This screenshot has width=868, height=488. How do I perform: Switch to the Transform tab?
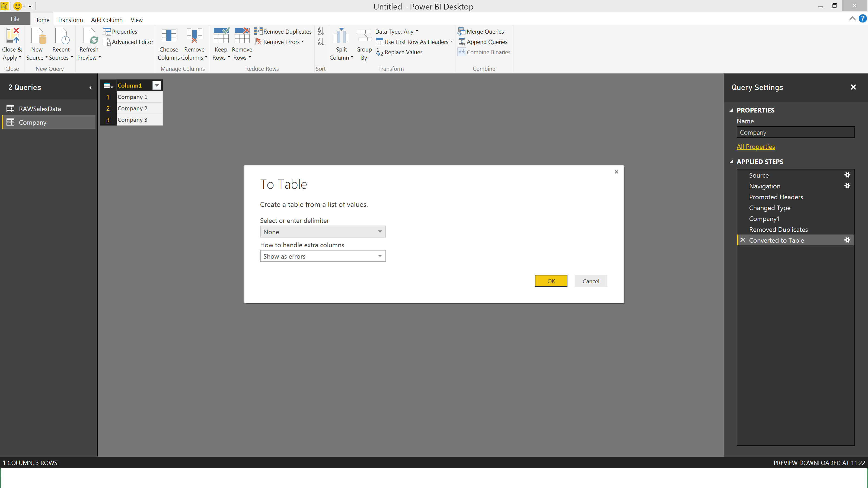(x=70, y=20)
